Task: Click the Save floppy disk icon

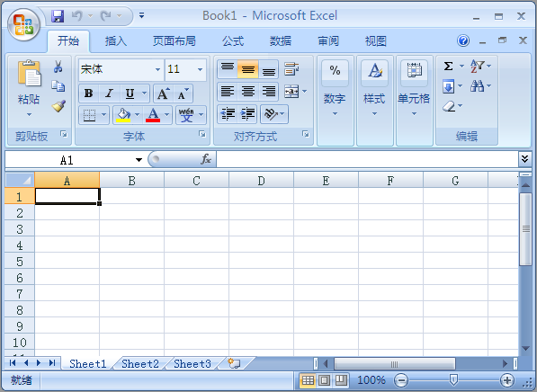Action: pos(58,16)
